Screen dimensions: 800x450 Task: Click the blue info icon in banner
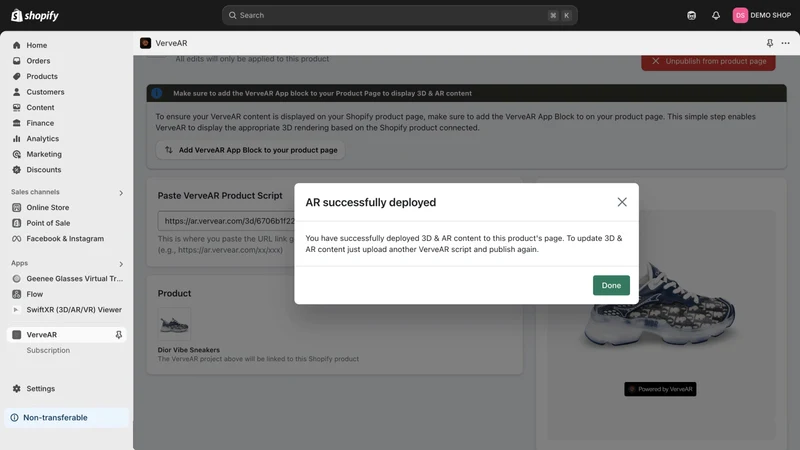click(x=157, y=93)
